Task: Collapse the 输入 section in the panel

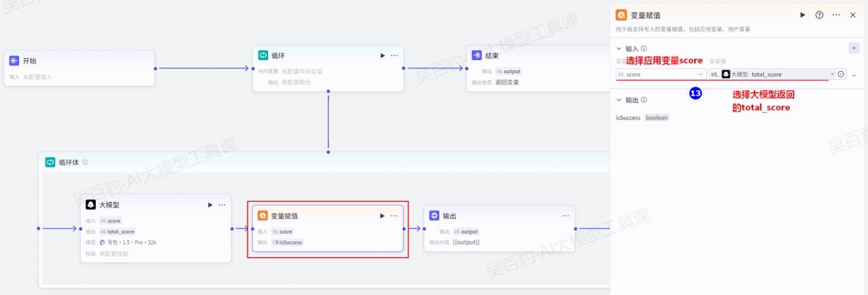Action: click(x=619, y=49)
